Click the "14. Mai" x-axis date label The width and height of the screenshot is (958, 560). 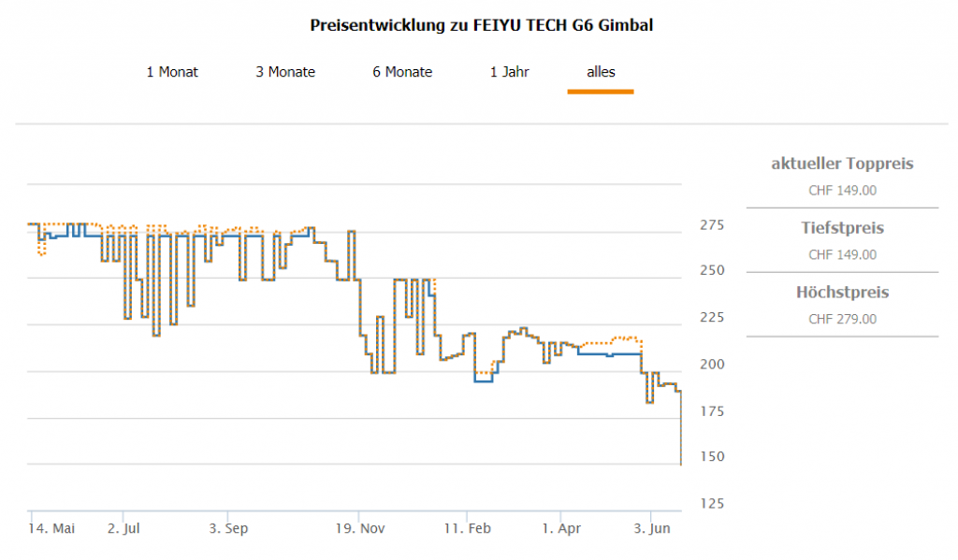[x=52, y=528]
